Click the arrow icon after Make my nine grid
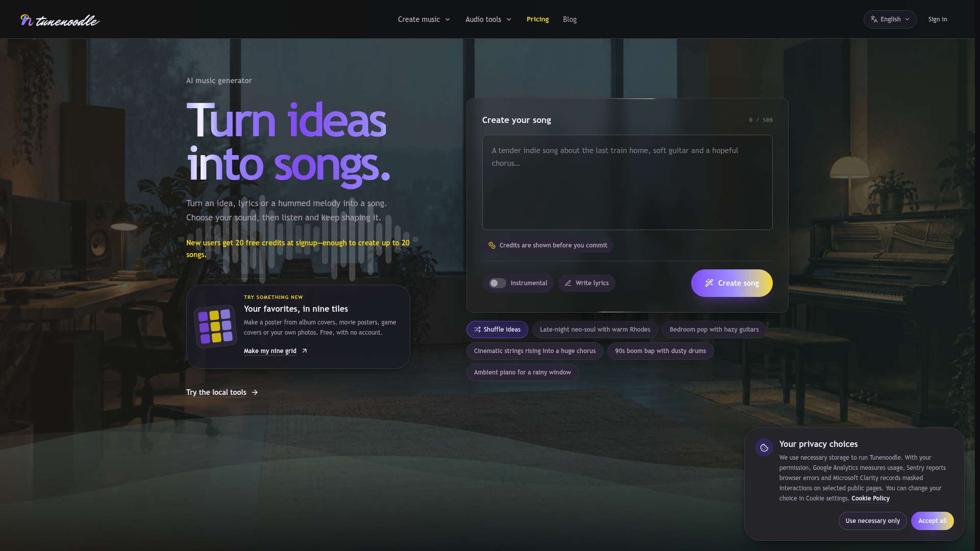Screen dimensions: 980x551 pyautogui.click(x=304, y=351)
